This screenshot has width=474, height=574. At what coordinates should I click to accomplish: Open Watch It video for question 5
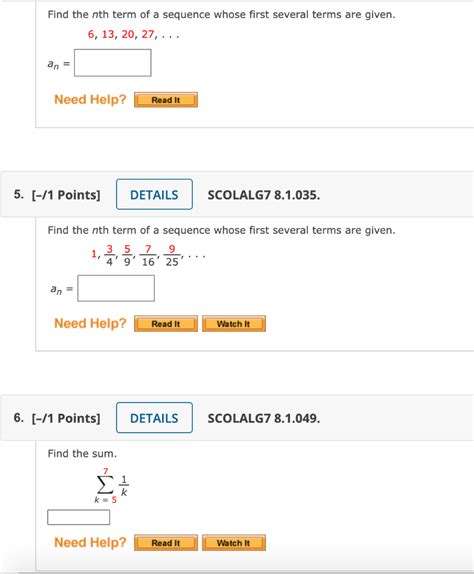234,324
